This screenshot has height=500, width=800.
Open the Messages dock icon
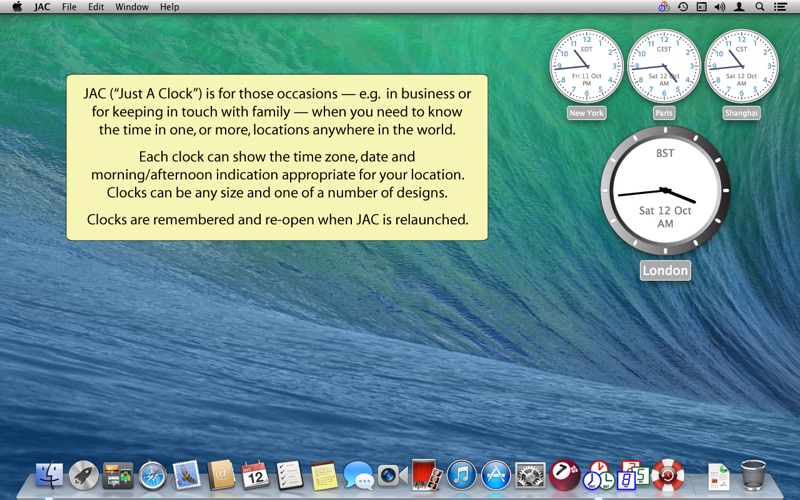tap(358, 474)
